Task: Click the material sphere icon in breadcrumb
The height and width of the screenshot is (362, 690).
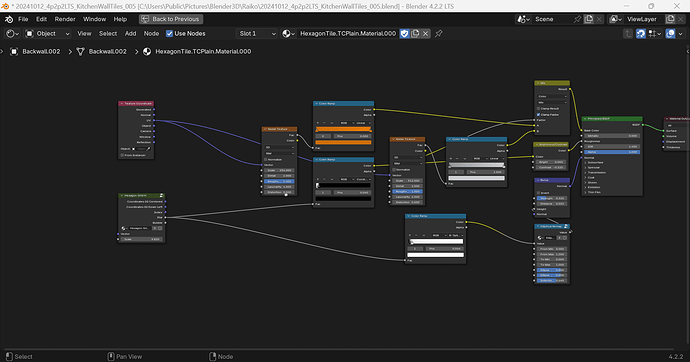Action: [x=147, y=51]
